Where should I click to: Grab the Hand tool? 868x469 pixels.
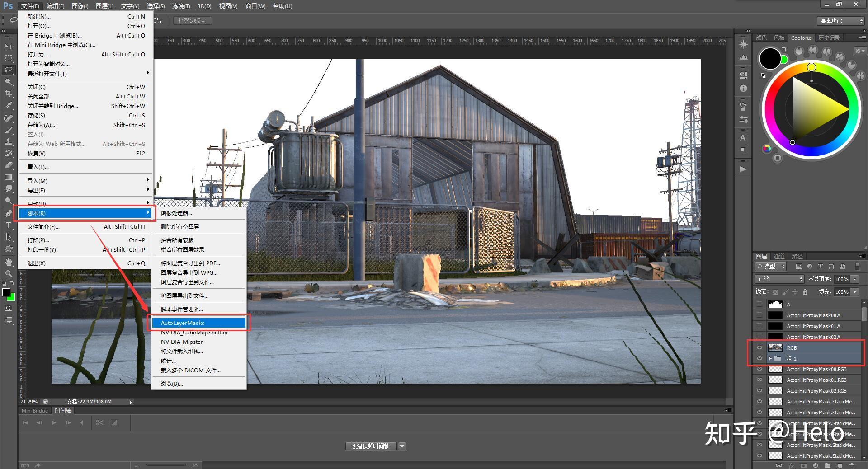tap(8, 262)
